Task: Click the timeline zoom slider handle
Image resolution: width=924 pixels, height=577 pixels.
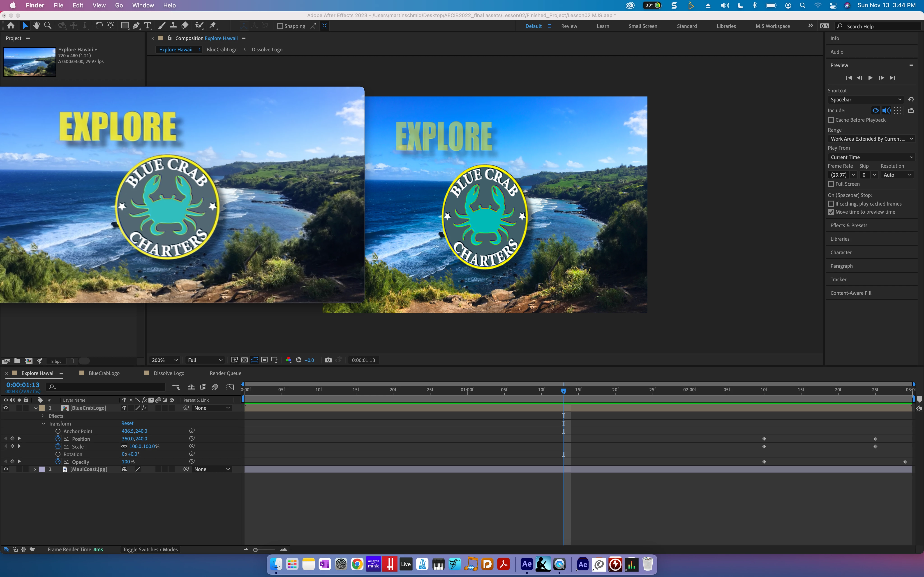Action: click(x=255, y=550)
